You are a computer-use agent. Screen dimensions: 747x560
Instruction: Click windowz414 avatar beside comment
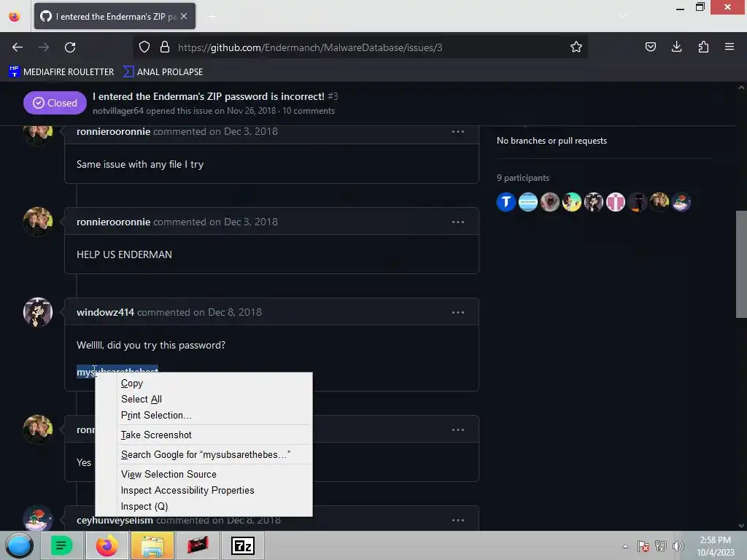tap(38, 312)
